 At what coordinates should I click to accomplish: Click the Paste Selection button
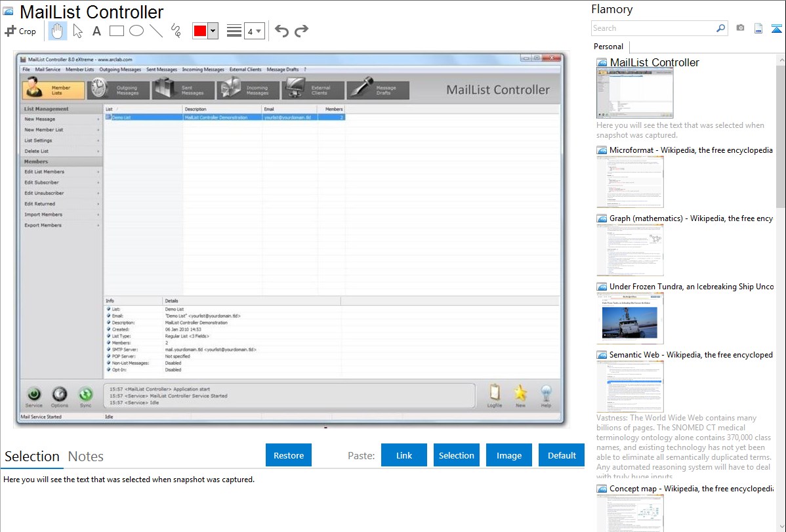456,455
